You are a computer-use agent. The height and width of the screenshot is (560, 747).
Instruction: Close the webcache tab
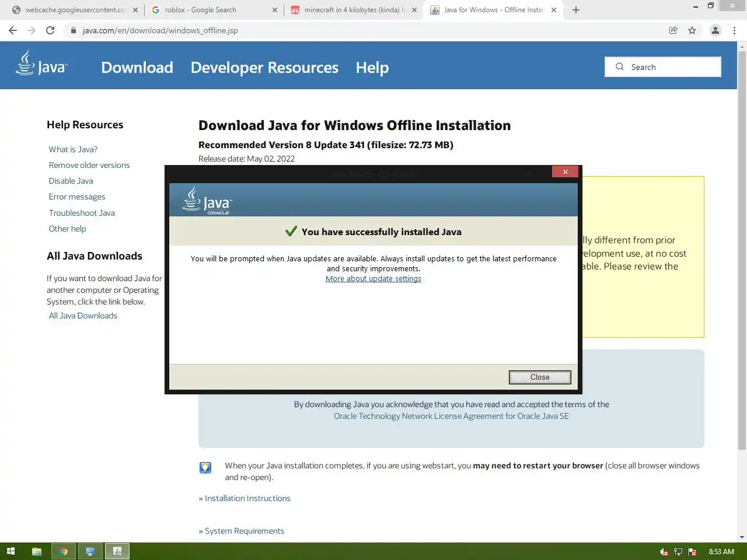coord(135,10)
